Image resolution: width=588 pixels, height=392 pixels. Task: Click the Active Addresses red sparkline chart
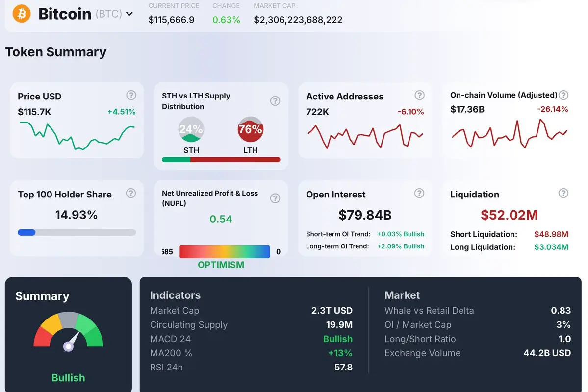coord(365,136)
